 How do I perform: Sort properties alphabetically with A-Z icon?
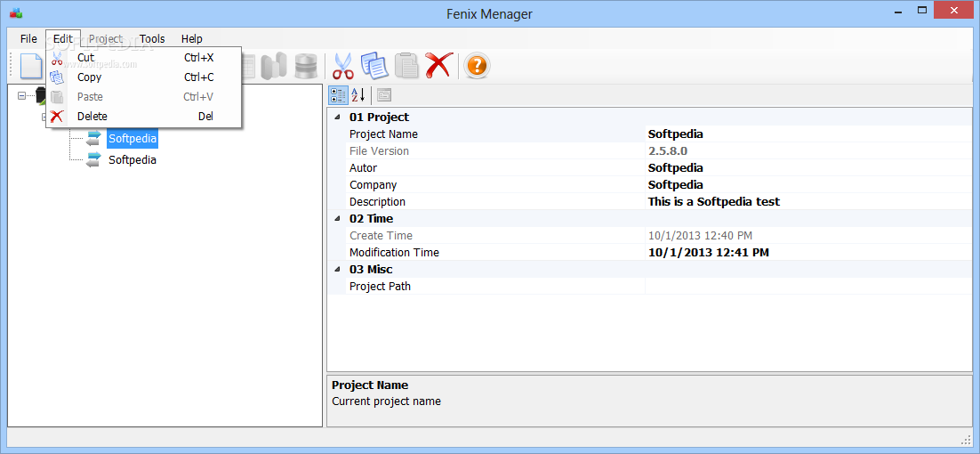(357, 95)
